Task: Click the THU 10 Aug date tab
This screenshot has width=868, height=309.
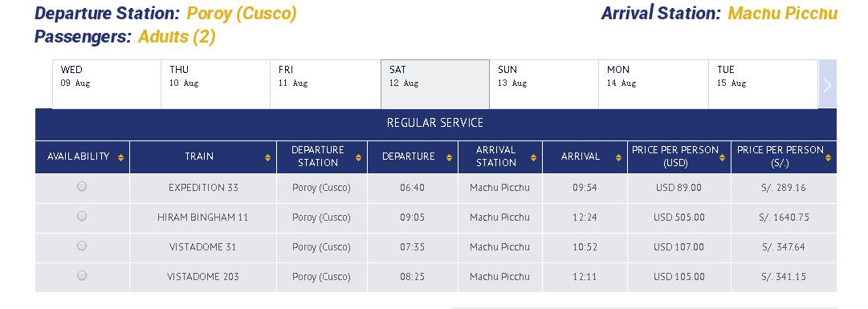Action: (x=215, y=84)
